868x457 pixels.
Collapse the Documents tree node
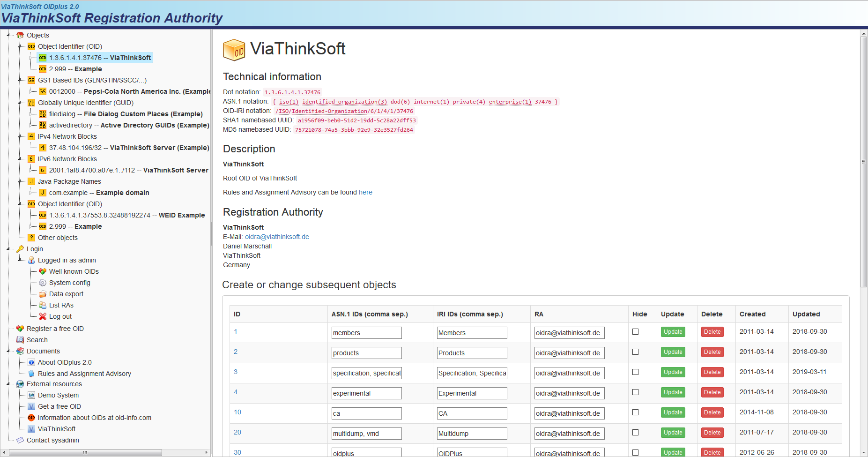(x=9, y=351)
